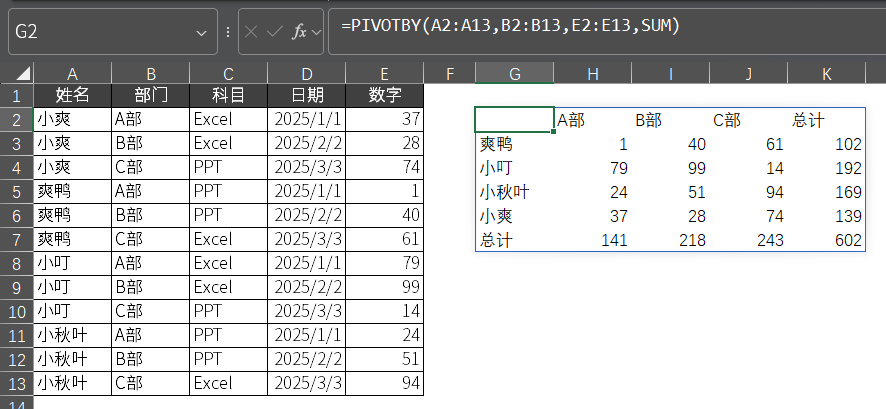
Task: Select column C header
Action: click(228, 73)
